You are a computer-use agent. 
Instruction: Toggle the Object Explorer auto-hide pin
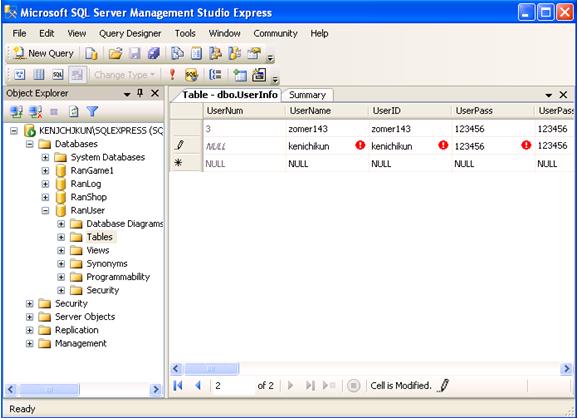click(x=140, y=93)
